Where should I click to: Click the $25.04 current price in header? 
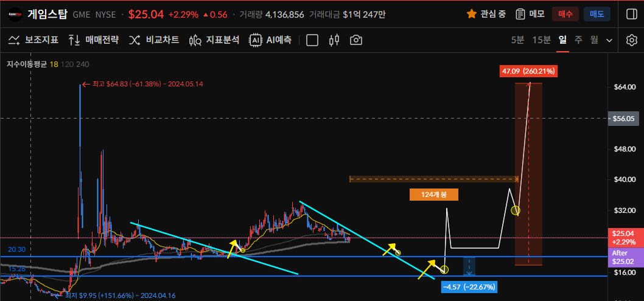pos(146,15)
